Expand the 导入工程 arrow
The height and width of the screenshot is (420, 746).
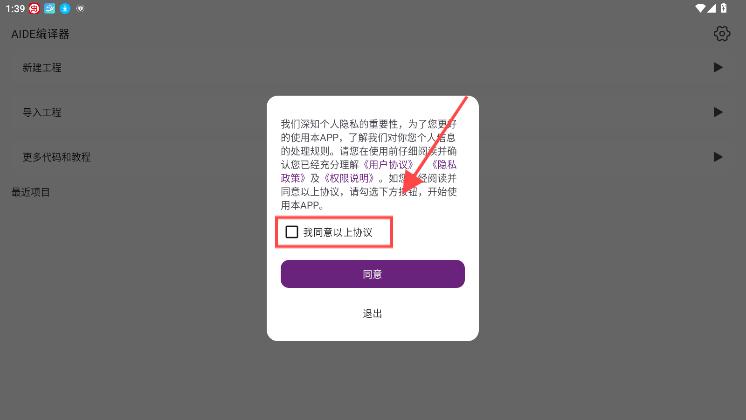click(718, 112)
